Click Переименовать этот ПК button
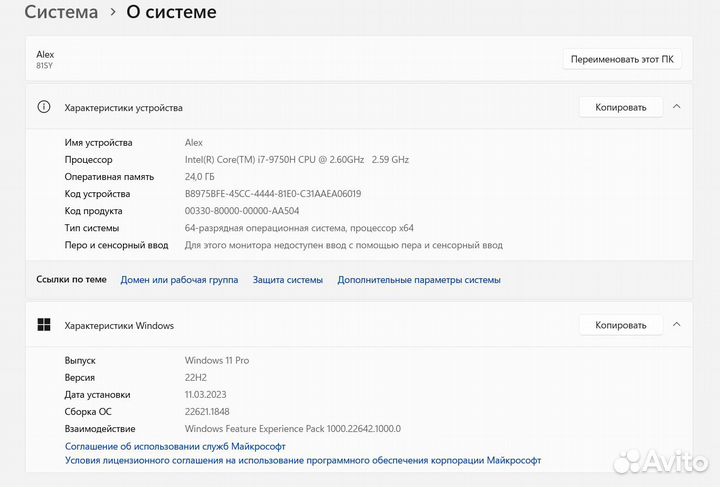 (622, 59)
